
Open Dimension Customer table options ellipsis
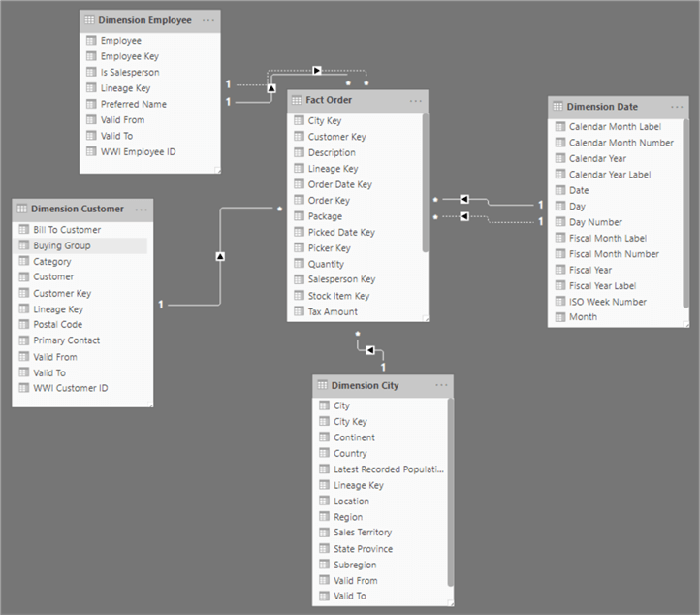tap(142, 210)
